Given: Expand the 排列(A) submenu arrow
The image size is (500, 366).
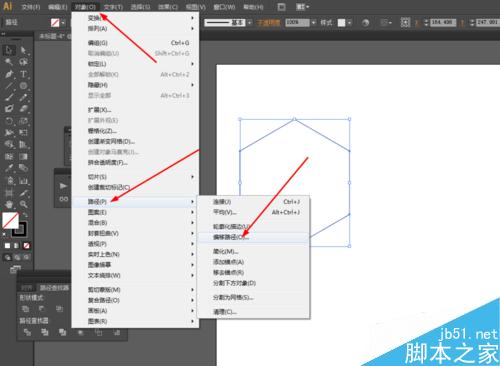Looking at the screenshot, I should (192, 29).
